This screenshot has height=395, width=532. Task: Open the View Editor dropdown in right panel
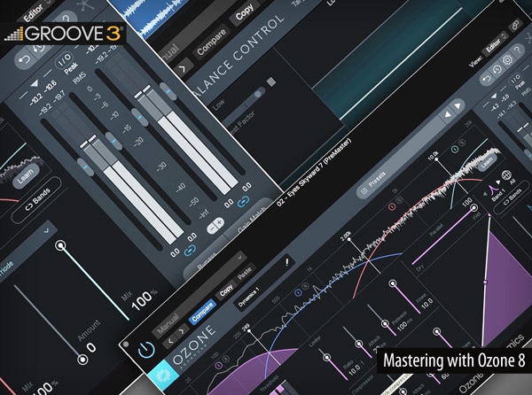point(496,44)
